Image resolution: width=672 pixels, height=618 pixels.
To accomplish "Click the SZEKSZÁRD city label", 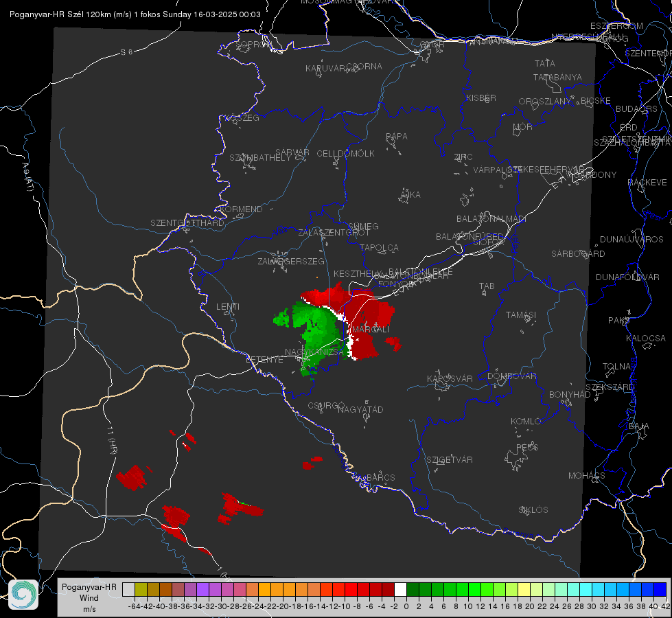I will (610, 387).
